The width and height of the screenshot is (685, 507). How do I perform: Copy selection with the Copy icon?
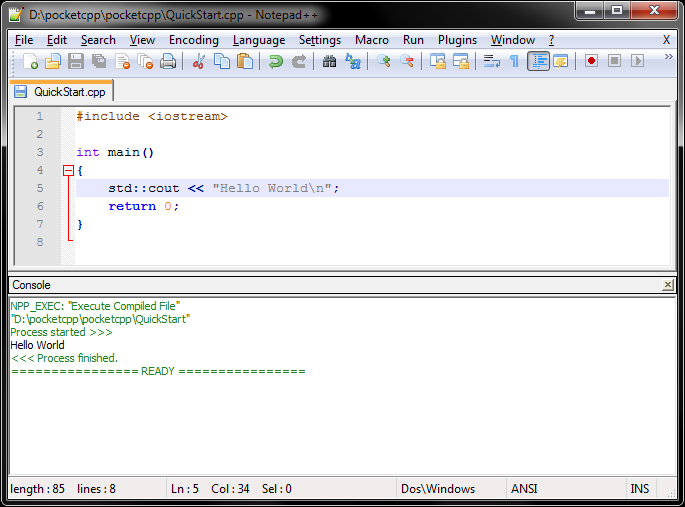(x=222, y=61)
